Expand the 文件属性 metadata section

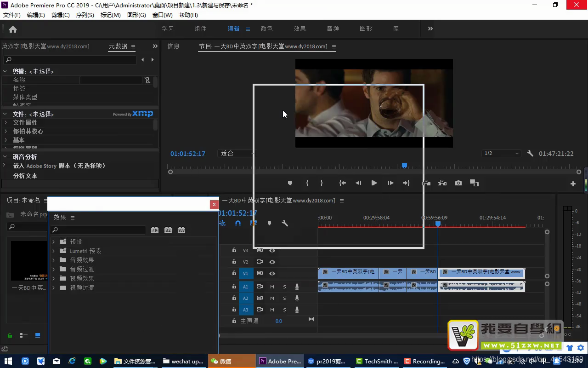tap(6, 123)
